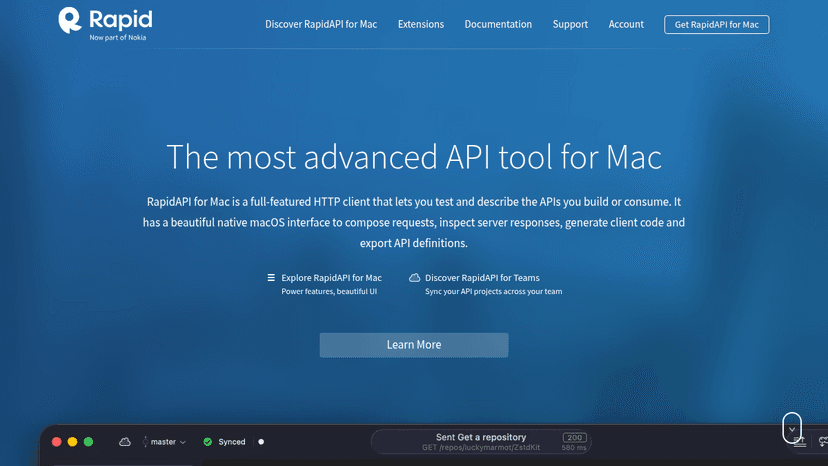Click the Sent Get a repository status bar
Viewport: 828px width, 466px height.
click(x=481, y=442)
